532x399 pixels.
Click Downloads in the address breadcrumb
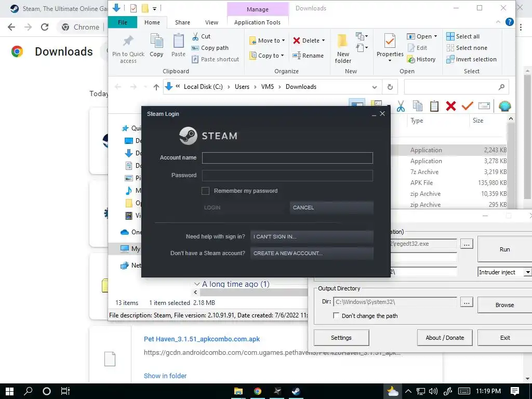click(x=301, y=87)
